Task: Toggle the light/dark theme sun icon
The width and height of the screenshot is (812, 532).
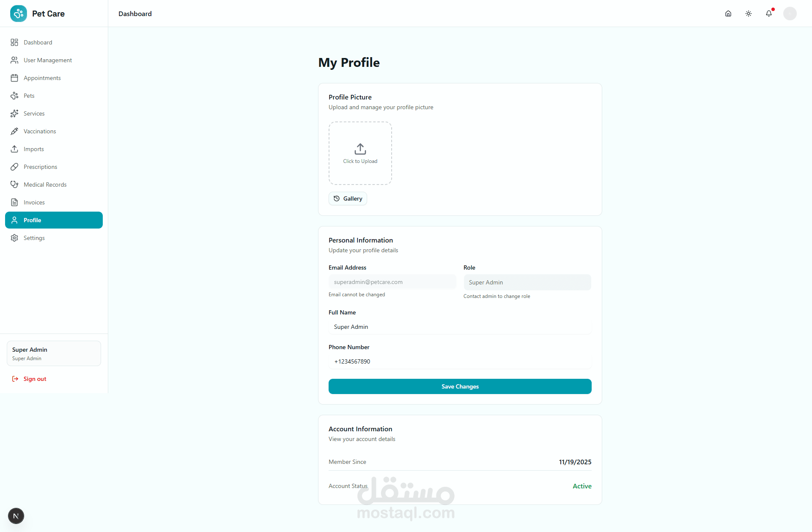Action: [x=749, y=14]
